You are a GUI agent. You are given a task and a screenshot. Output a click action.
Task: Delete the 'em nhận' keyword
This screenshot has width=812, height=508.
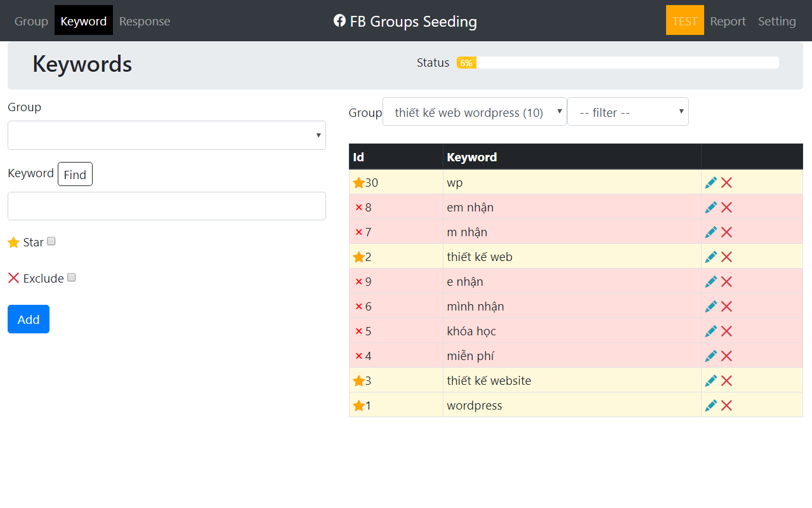727,207
